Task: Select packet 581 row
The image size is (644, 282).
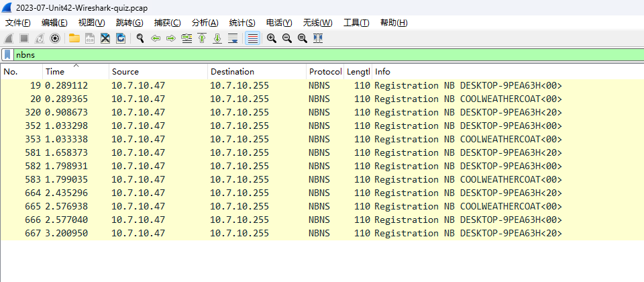Action: [x=322, y=152]
